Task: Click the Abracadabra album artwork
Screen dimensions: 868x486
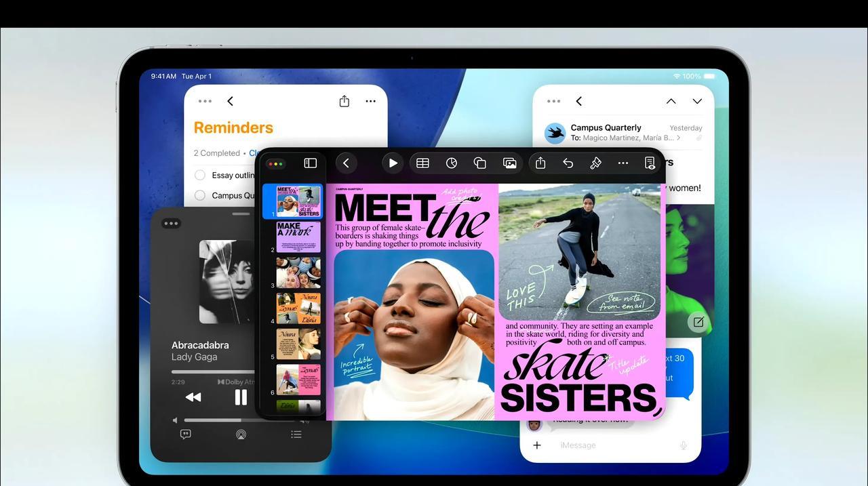Action: 226,281
